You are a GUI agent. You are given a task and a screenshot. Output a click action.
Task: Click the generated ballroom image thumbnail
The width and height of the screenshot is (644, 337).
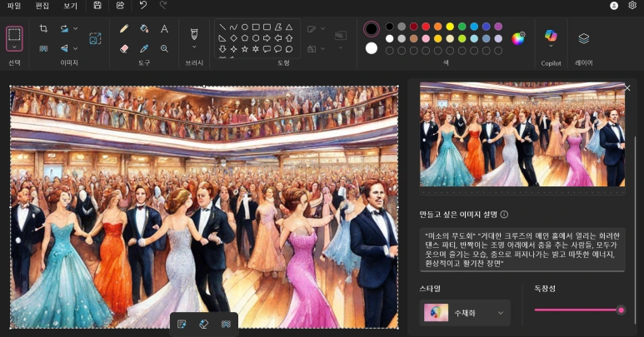pos(522,134)
